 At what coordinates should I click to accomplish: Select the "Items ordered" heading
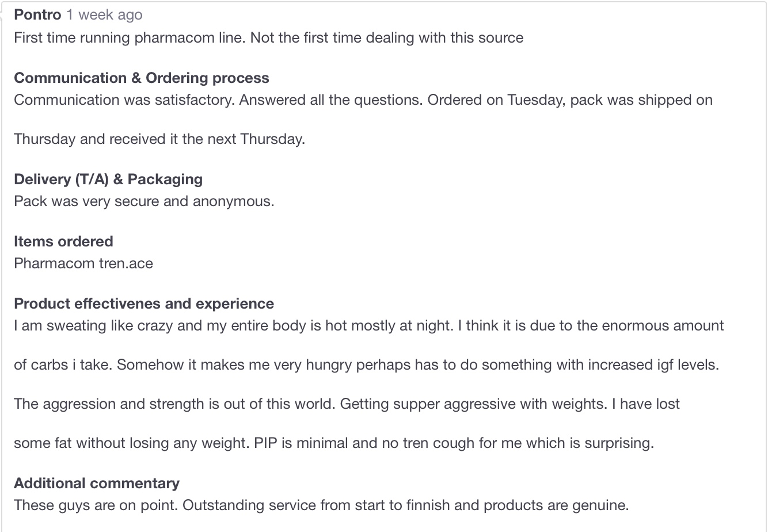[63, 241]
